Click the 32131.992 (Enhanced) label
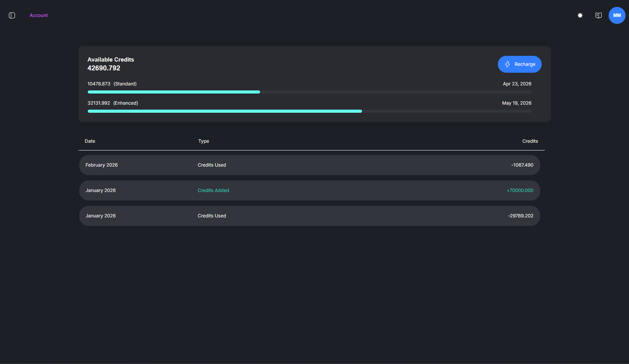629x364 pixels. (113, 103)
